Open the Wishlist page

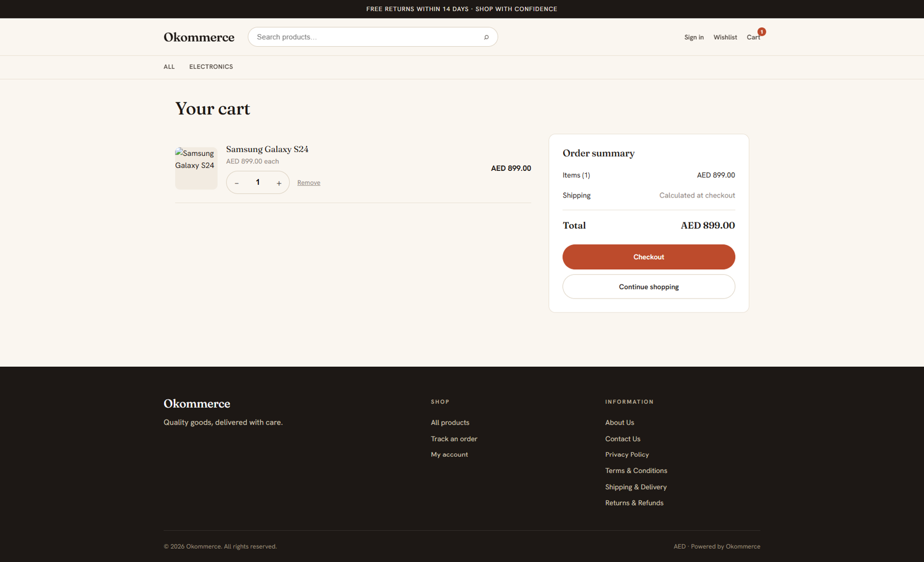[725, 37]
